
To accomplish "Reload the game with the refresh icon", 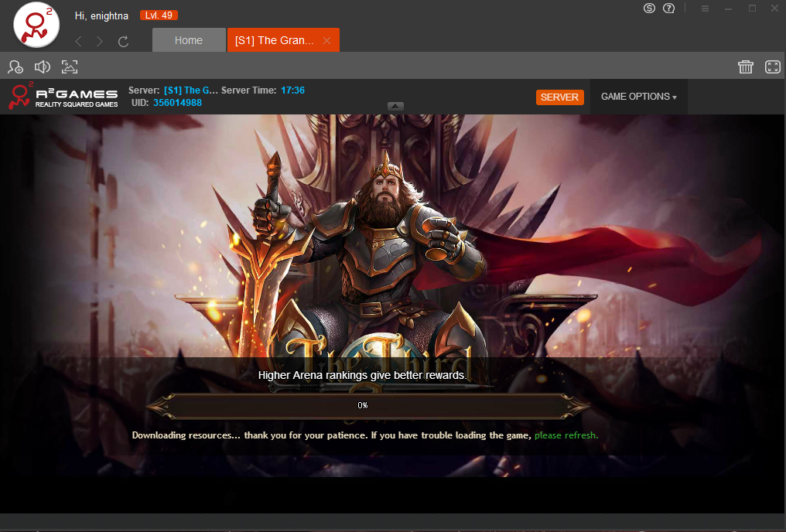I will (123, 41).
